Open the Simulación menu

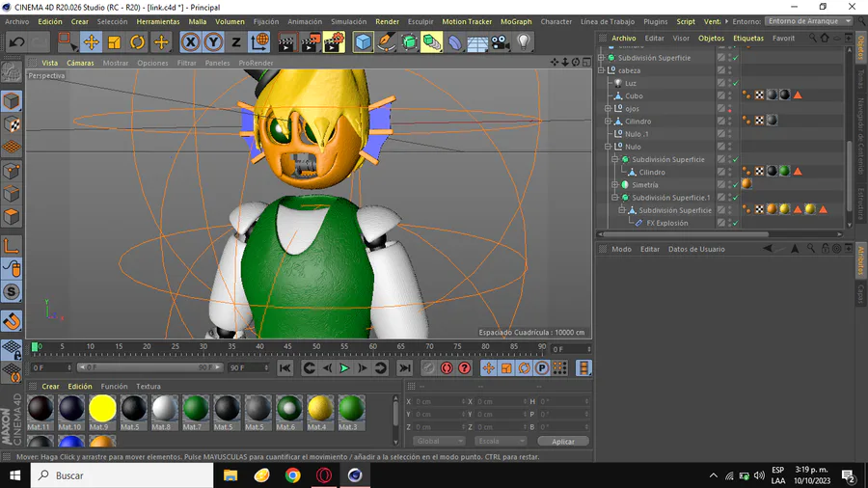(x=348, y=21)
